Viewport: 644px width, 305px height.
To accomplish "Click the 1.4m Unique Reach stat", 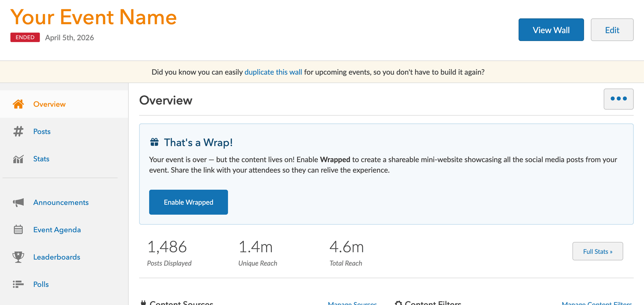I will point(256,247).
